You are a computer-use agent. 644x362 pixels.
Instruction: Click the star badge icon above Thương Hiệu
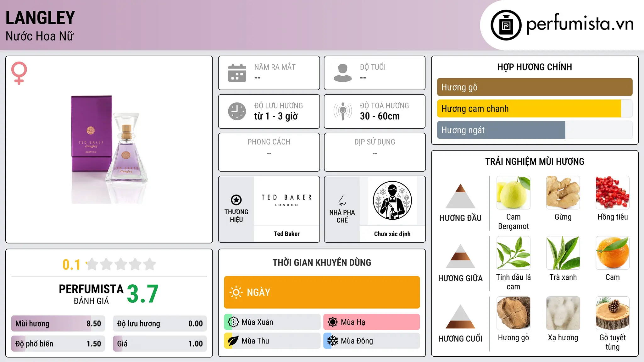pyautogui.click(x=236, y=200)
